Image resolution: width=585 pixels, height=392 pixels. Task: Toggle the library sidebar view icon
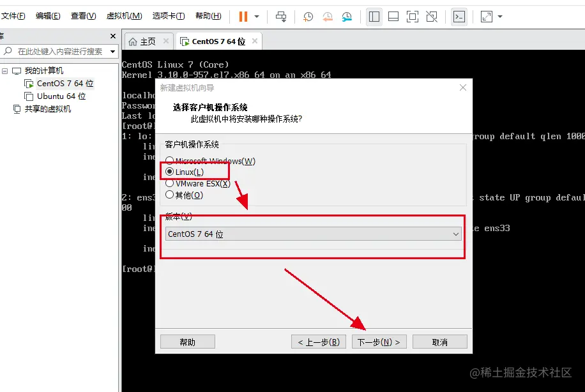(x=374, y=17)
